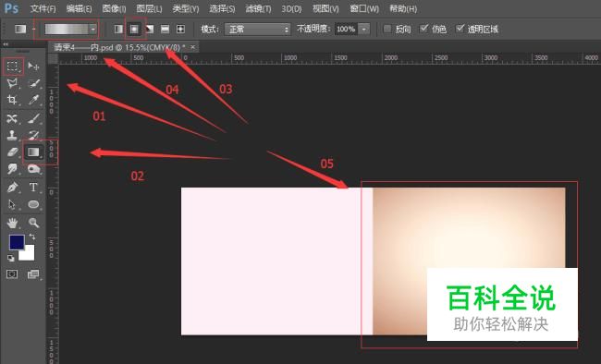Reset default foreground and background colors

click(x=11, y=259)
